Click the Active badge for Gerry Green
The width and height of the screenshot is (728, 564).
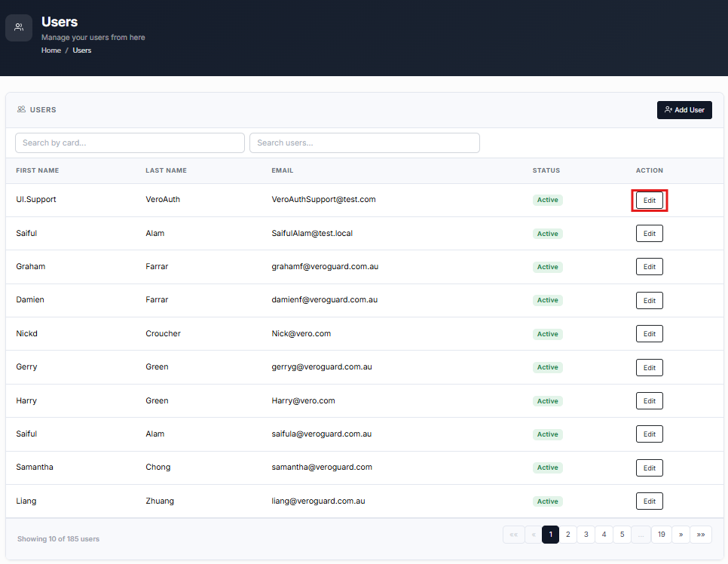(x=547, y=367)
